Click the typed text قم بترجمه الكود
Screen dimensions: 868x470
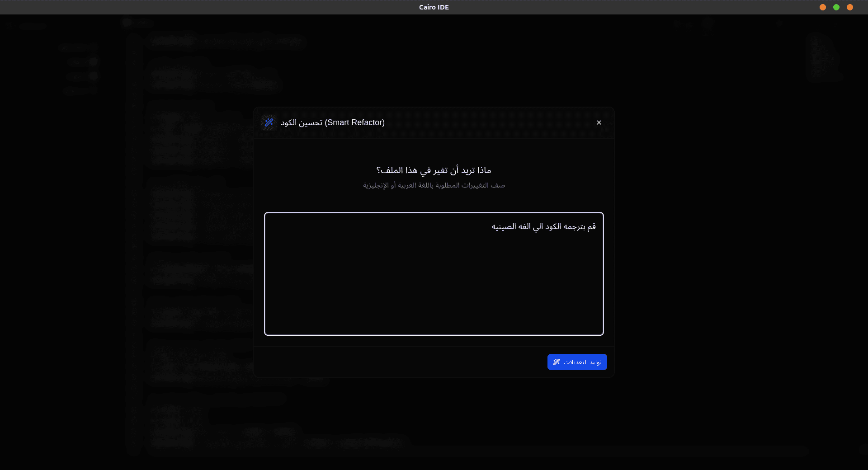[543, 226]
